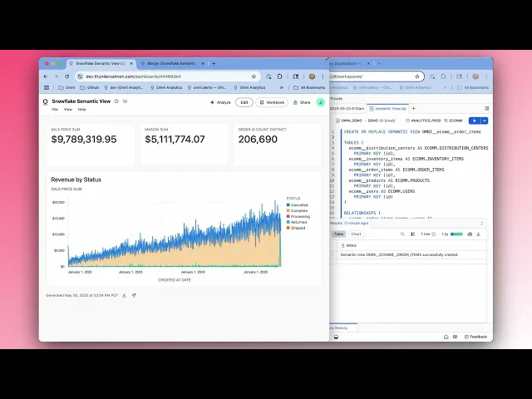This screenshot has width=532, height=399.
Task: Toggle the Shipped legend entry
Action: 296,228
